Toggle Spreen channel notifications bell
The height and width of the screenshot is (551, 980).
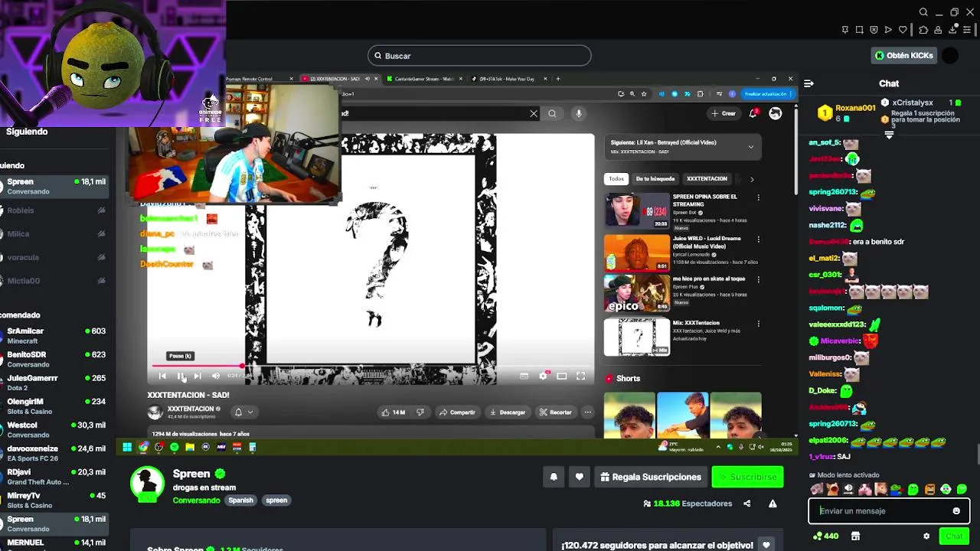[554, 477]
